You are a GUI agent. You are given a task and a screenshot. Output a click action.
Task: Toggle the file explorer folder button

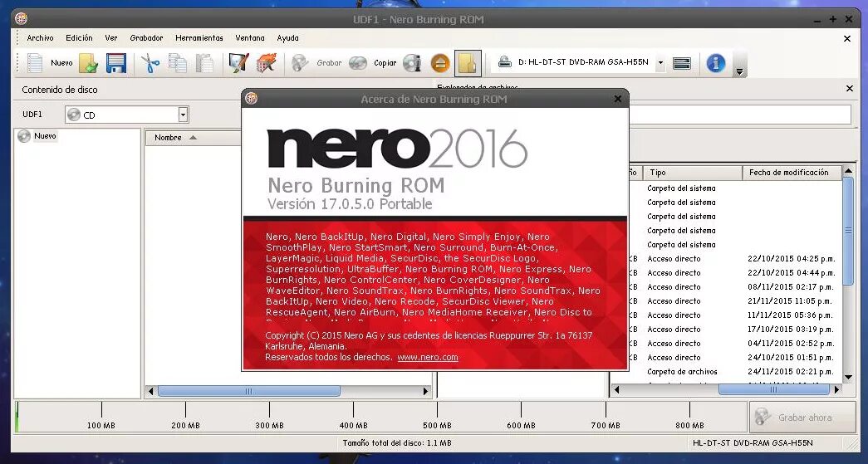pos(468,63)
